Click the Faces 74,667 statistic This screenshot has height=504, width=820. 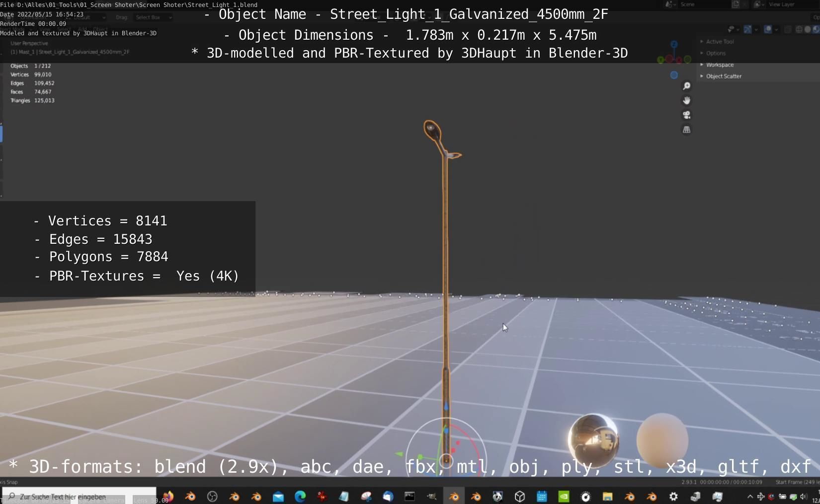click(x=31, y=92)
